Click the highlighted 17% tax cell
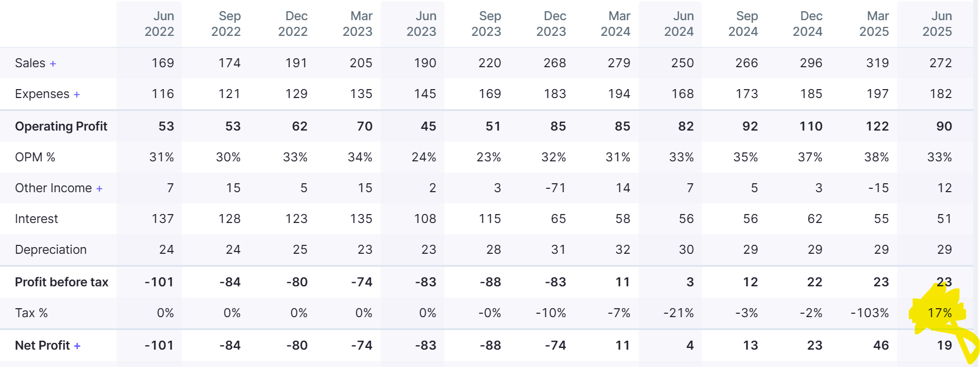980x367 pixels. point(940,313)
